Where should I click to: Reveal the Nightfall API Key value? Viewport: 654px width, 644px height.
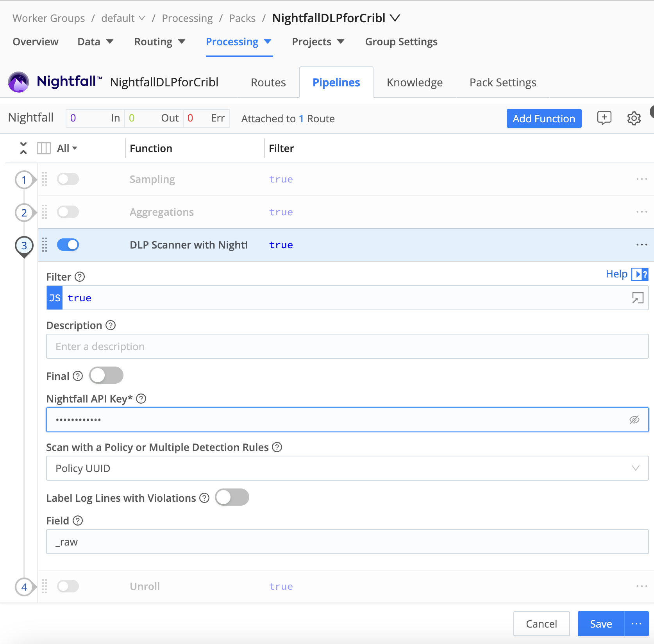(634, 420)
